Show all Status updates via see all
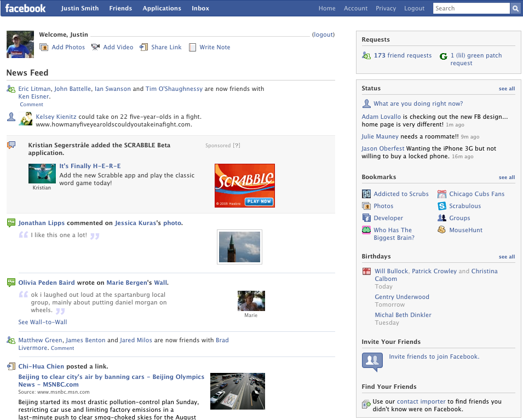Viewport: 523px width, 420px height. pyautogui.click(x=507, y=89)
